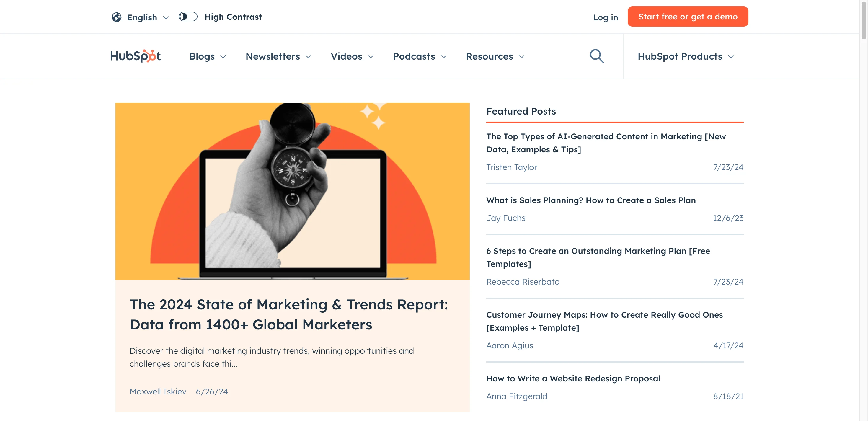Open the Resources menu

coord(495,56)
